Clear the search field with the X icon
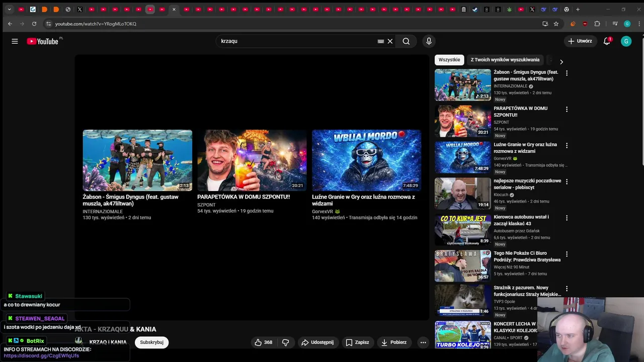This screenshot has width=644, height=362. [390, 41]
